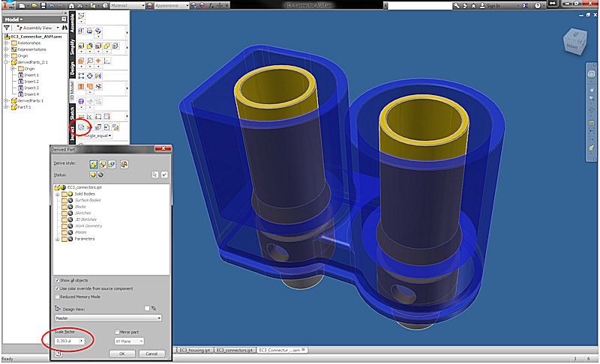Switch to the Sketch vertical tab

(x=72, y=113)
